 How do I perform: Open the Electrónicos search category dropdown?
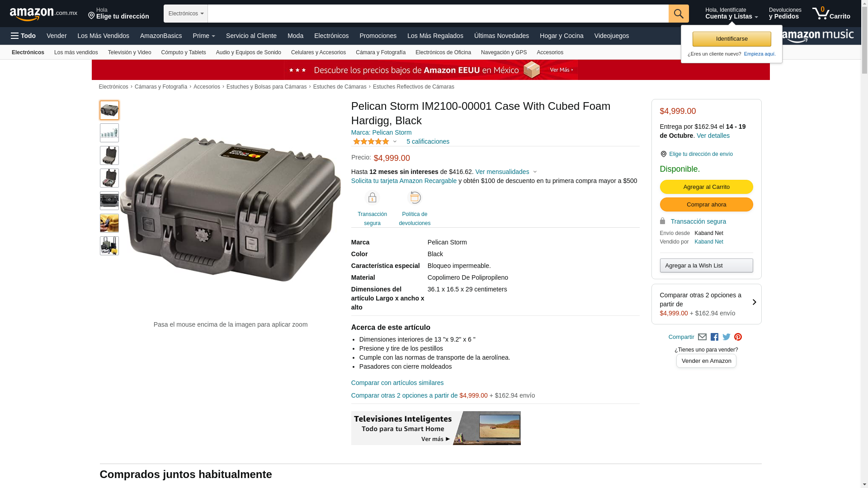click(x=186, y=14)
